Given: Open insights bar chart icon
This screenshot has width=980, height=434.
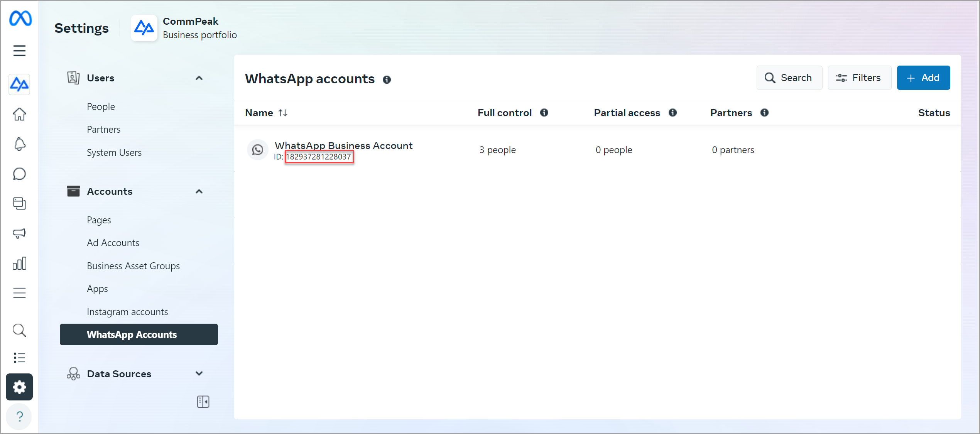Looking at the screenshot, I should [x=19, y=263].
